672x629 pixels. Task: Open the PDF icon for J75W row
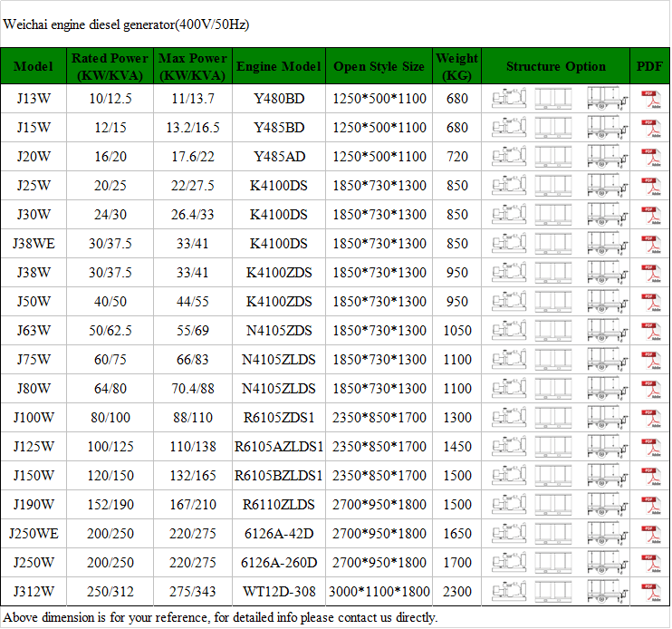tap(650, 360)
